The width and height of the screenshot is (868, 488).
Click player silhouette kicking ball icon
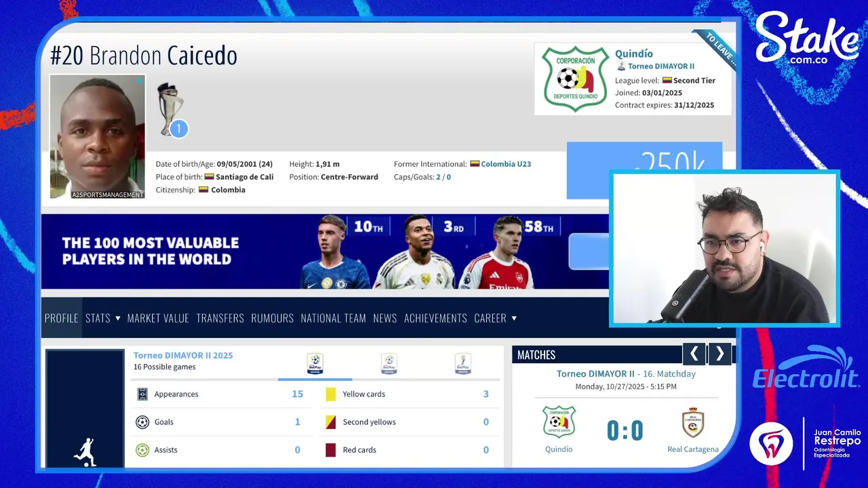[x=85, y=452]
